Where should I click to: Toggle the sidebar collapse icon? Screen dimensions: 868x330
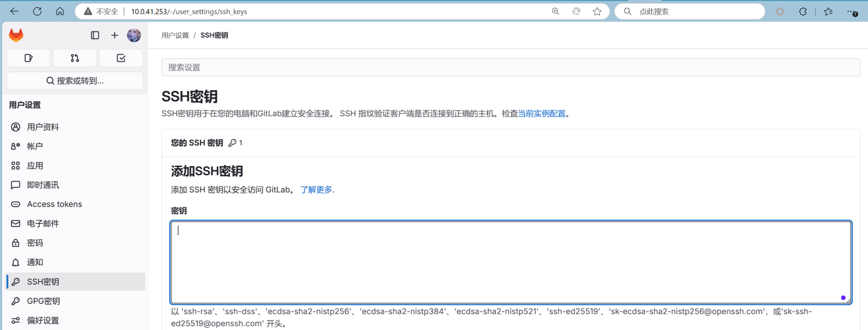click(x=95, y=35)
